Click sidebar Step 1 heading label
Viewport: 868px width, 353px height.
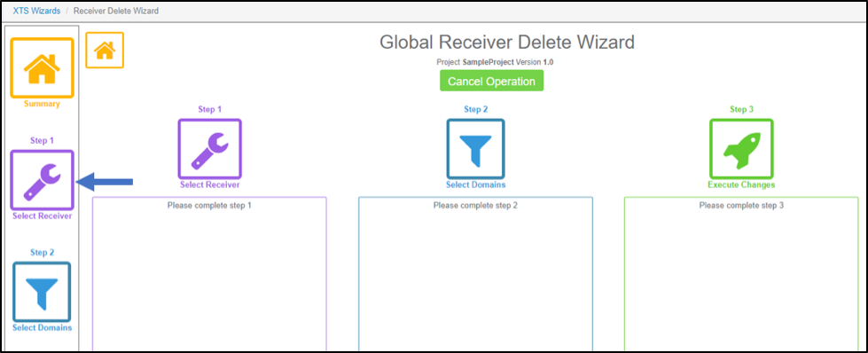point(42,141)
